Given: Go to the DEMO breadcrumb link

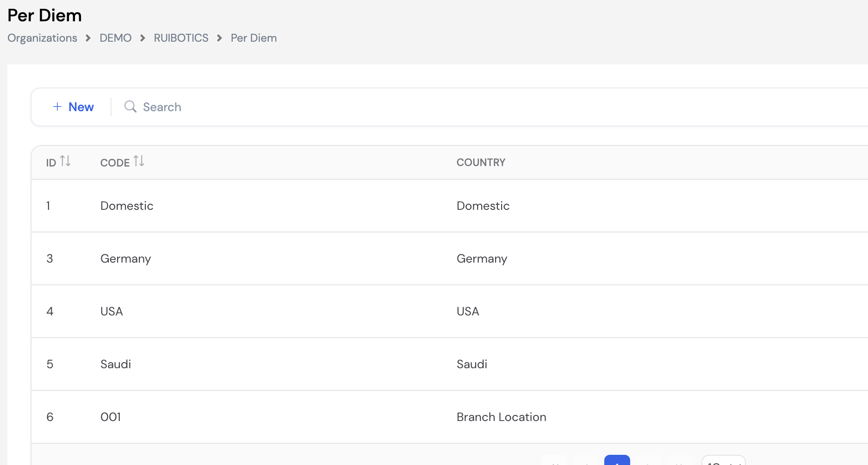Looking at the screenshot, I should pos(116,38).
